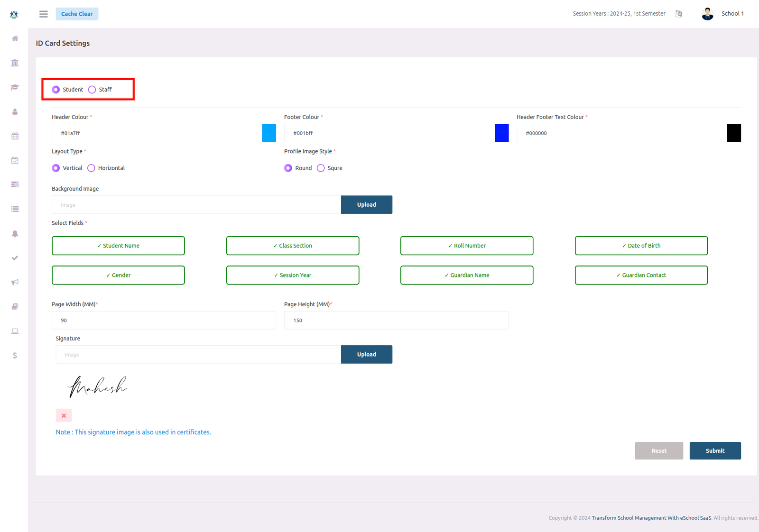Deselect the Guardian Contact field
This screenshot has width=759, height=532.
tap(641, 275)
